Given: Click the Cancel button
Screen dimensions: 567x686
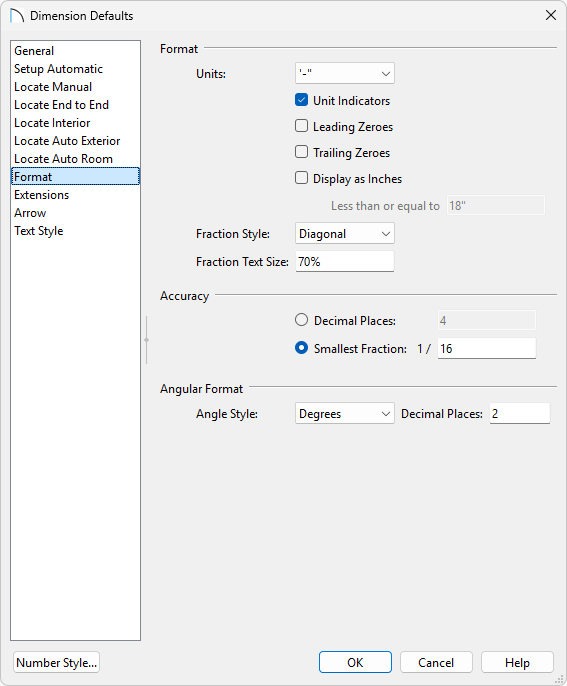Looking at the screenshot, I should (x=436, y=662).
